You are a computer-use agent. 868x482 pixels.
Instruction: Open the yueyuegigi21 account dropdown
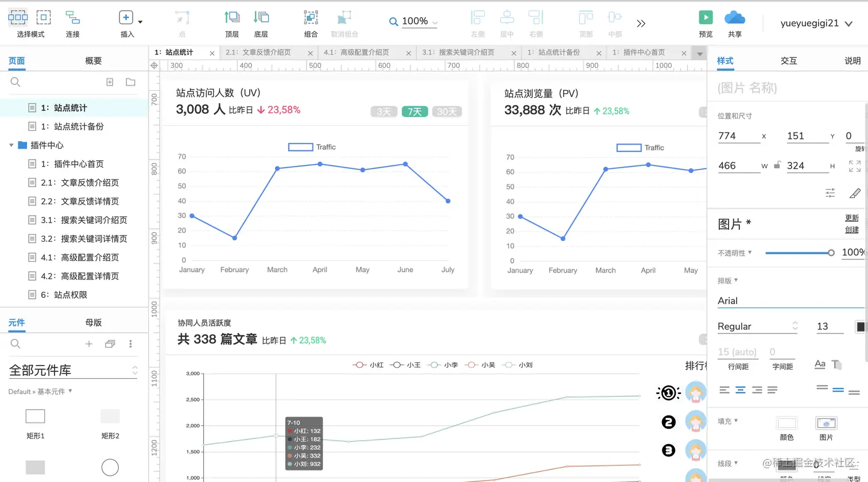pos(848,24)
